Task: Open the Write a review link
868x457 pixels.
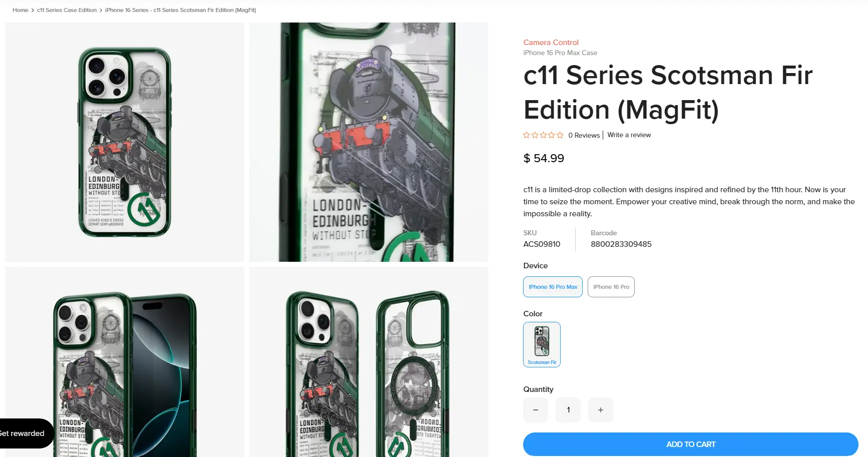Action: [x=629, y=135]
